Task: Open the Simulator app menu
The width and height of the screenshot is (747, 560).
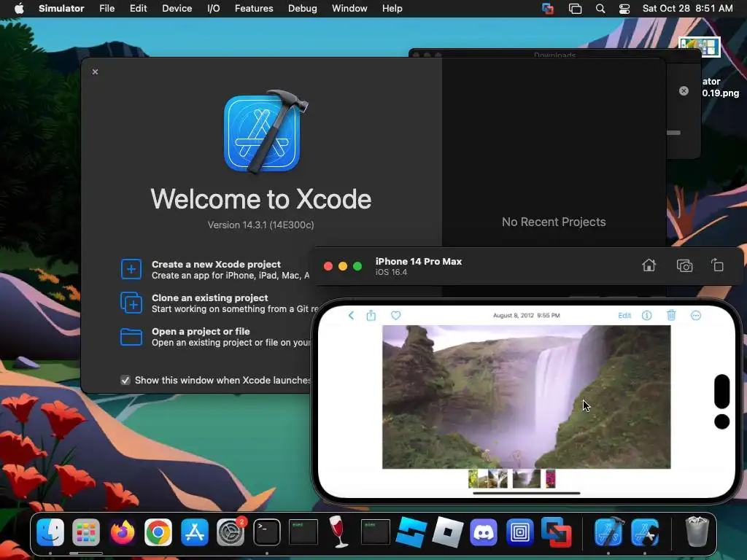Action: tap(61, 9)
